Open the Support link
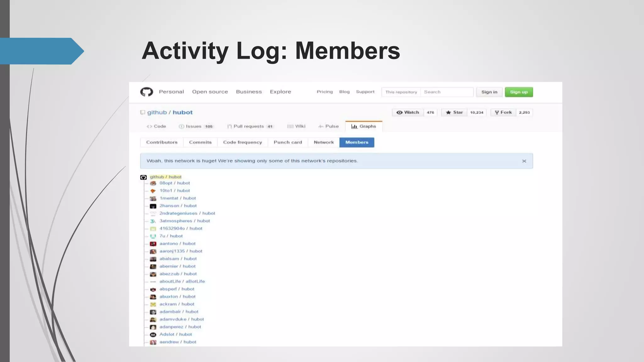 coord(365,92)
